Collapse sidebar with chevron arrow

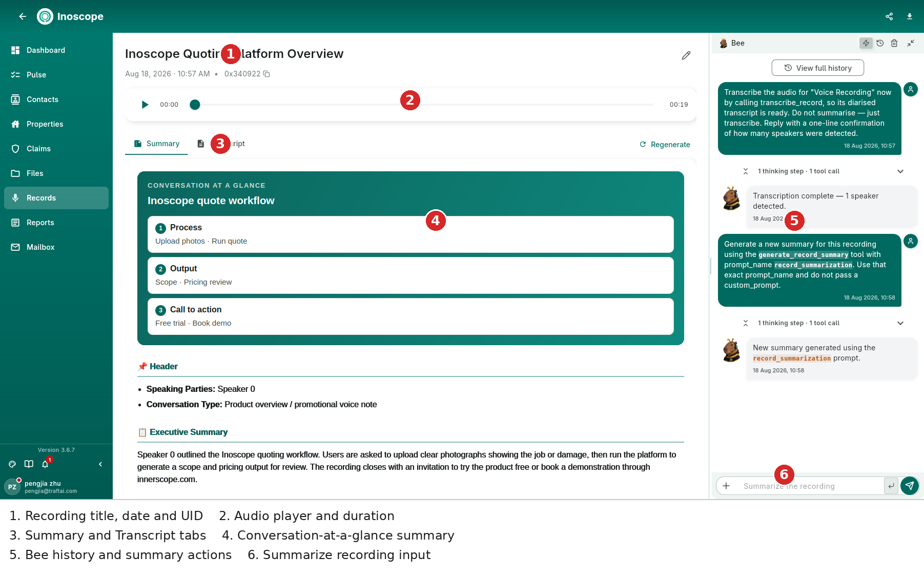pyautogui.click(x=100, y=464)
